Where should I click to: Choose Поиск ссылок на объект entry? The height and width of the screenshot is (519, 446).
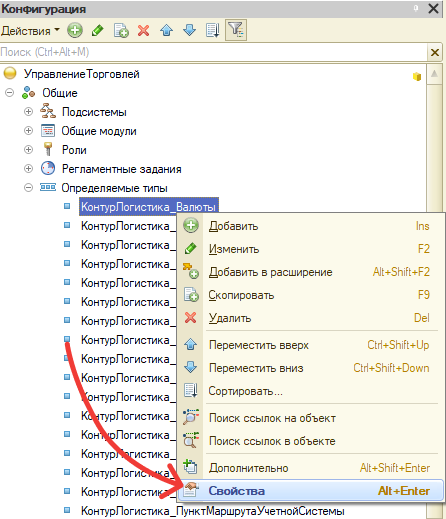[311, 418]
